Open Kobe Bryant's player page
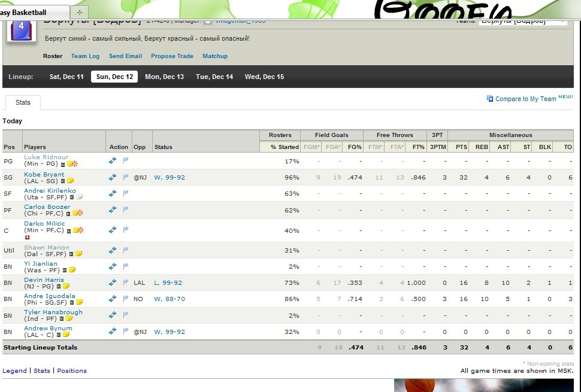 (x=44, y=174)
